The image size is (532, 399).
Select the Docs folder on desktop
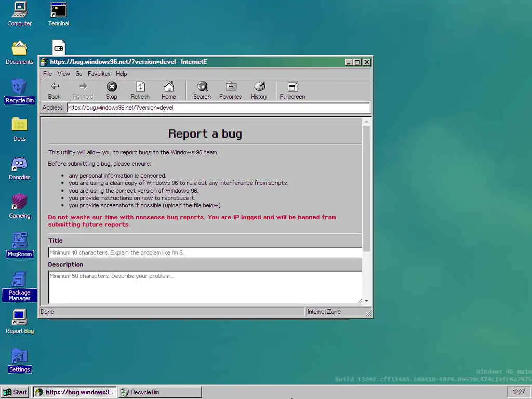click(20, 129)
